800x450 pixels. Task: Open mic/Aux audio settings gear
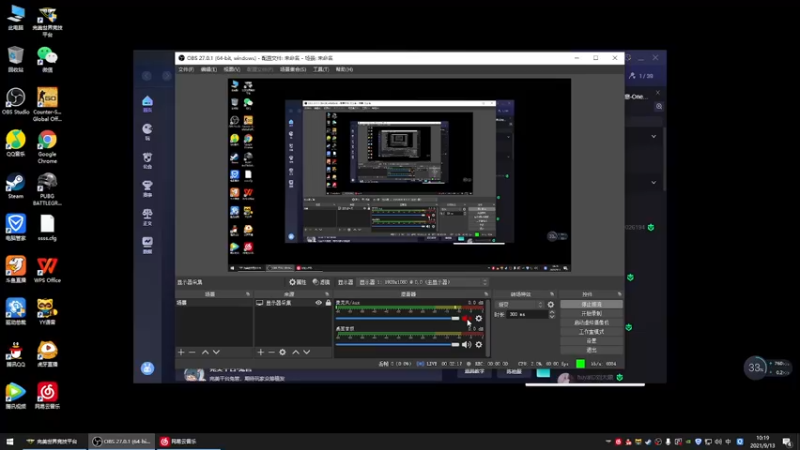479,318
